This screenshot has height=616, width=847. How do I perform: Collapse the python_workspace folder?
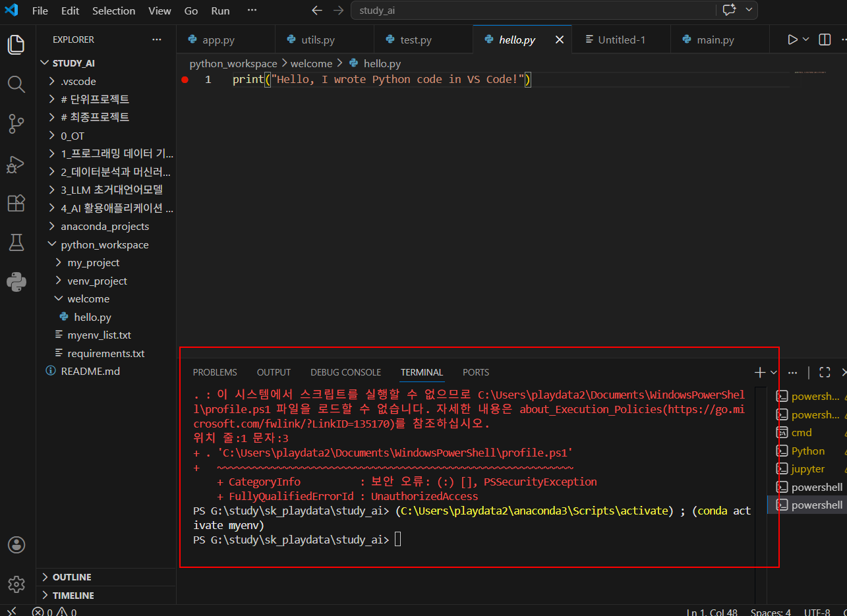point(106,244)
